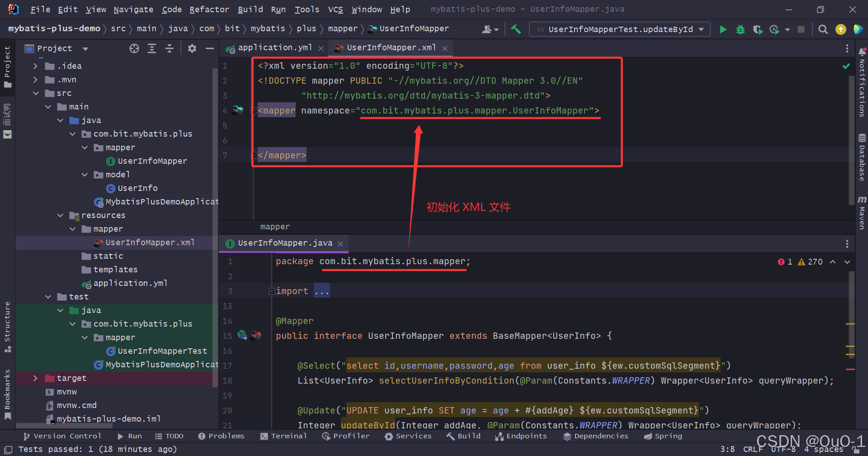
Task: Open bottom editor tab options menu
Action: click(x=847, y=244)
